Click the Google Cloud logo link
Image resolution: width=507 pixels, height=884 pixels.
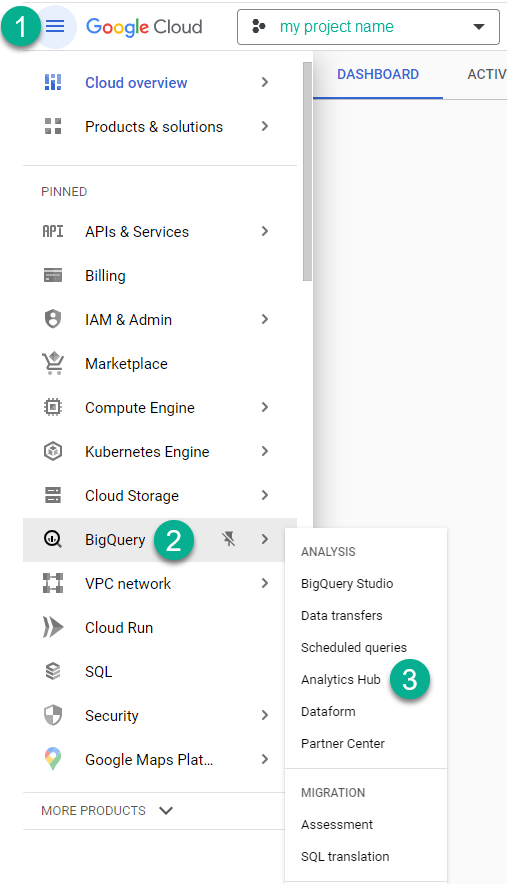pos(144,26)
